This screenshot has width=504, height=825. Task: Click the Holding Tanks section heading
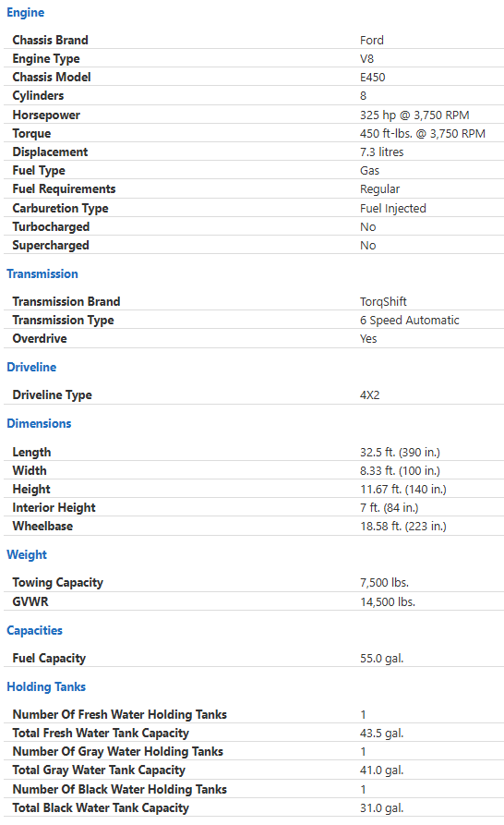pos(46,686)
